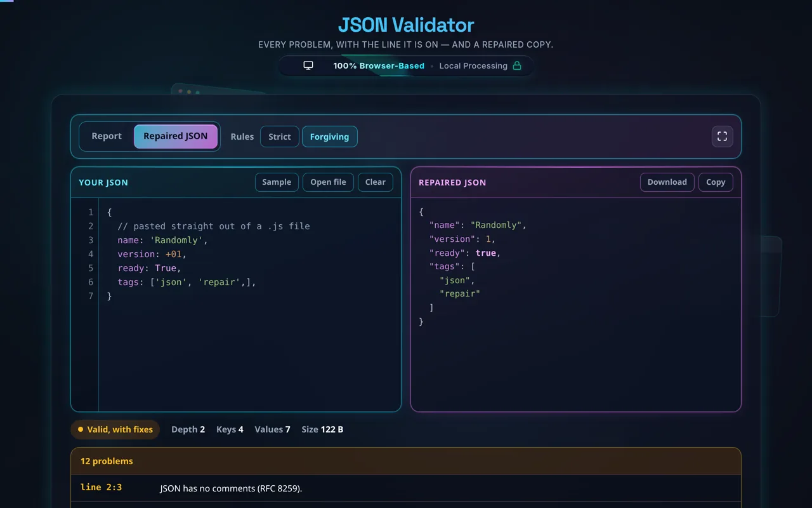The width and height of the screenshot is (812, 508).
Task: Click the Open file button
Action: point(328,182)
